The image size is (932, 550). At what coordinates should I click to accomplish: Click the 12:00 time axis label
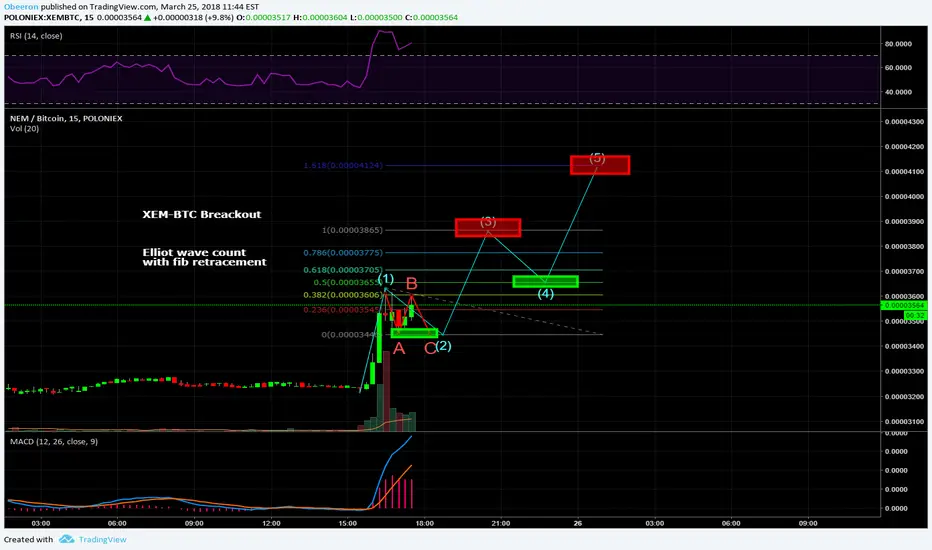(271, 523)
